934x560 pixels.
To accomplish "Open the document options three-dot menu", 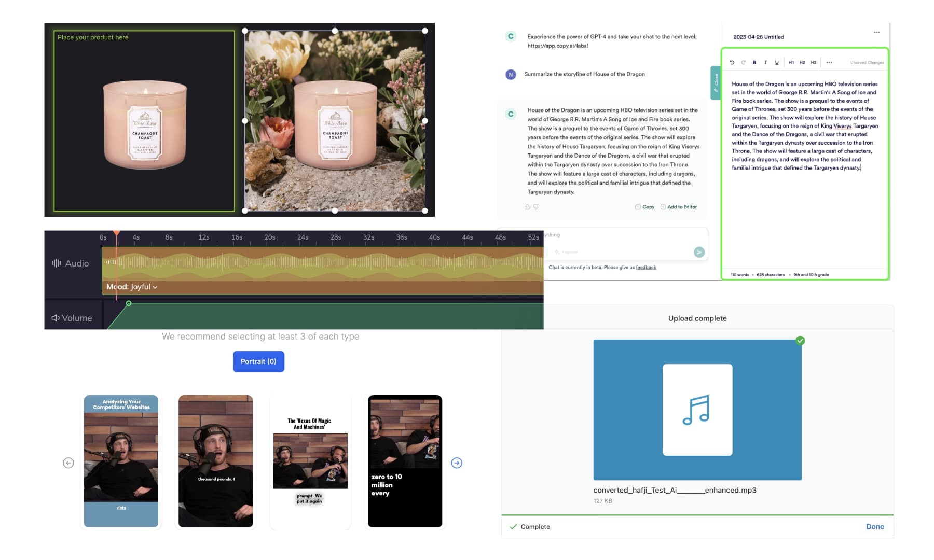I will pos(876,32).
